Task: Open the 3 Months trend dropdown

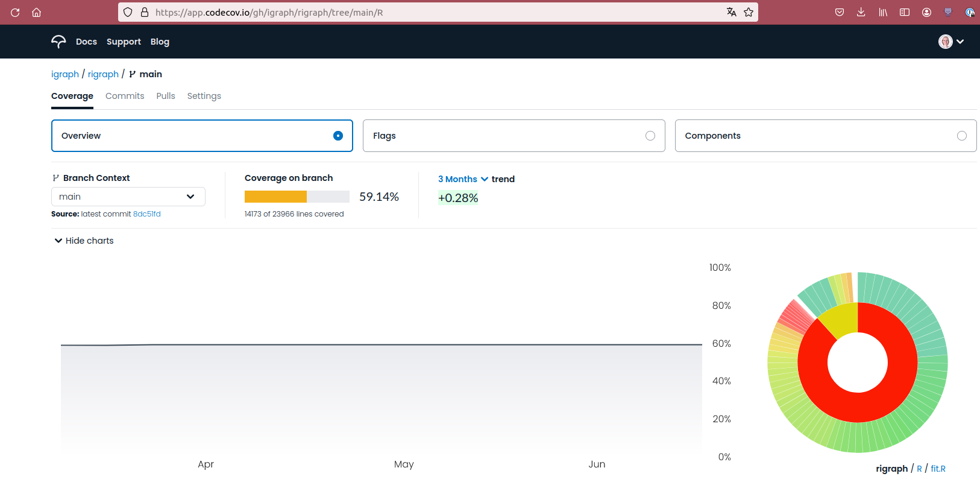Action: click(463, 179)
